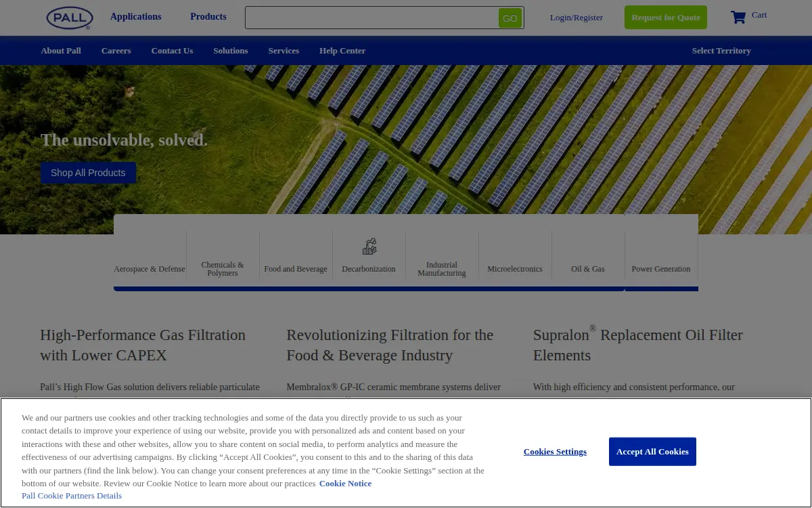Viewport: 812px width, 508px height.
Task: Click the Request for Quote button
Action: (666, 18)
